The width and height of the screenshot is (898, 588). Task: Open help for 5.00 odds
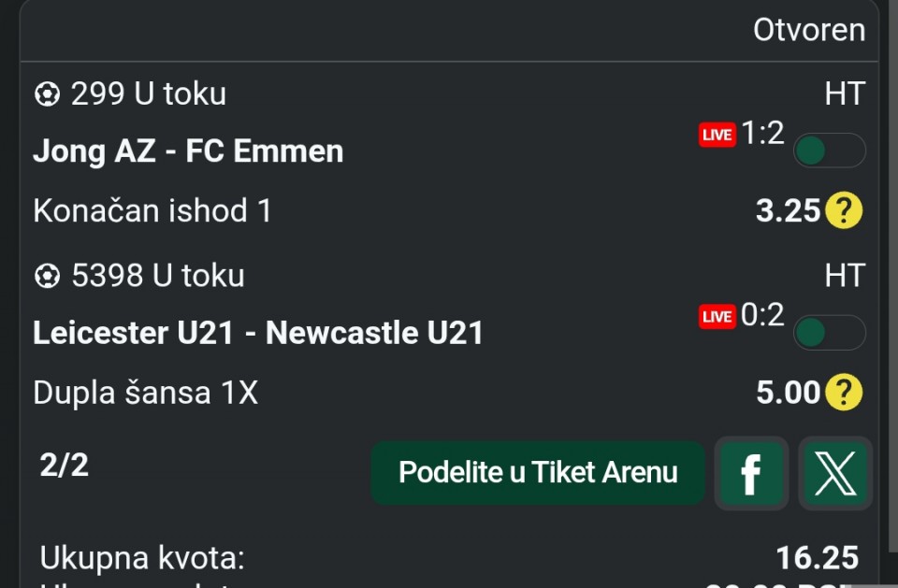(x=844, y=394)
